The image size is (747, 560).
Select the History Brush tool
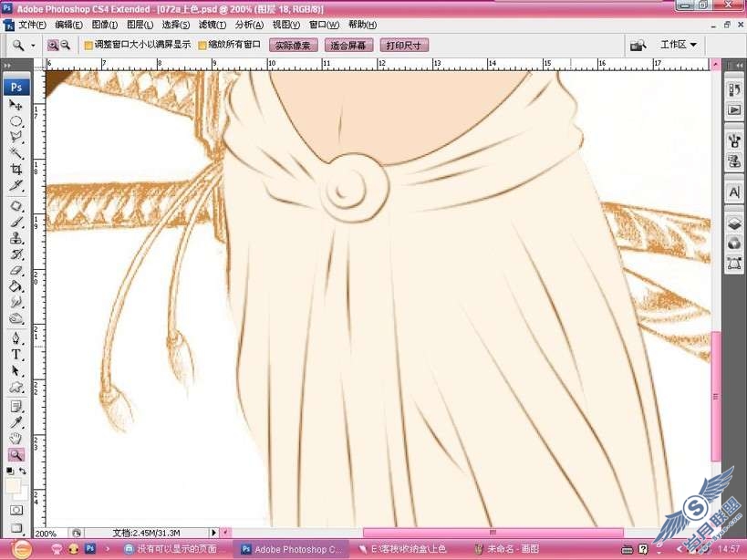(16, 254)
